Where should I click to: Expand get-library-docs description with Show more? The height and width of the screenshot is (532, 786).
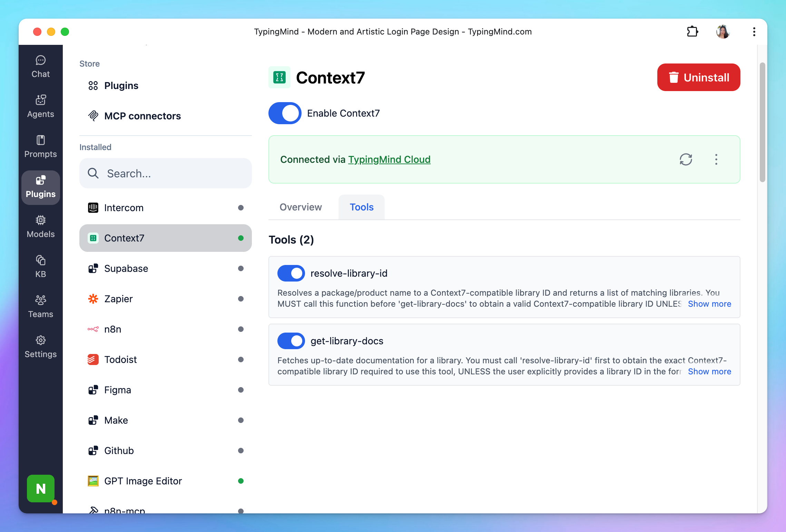point(709,372)
